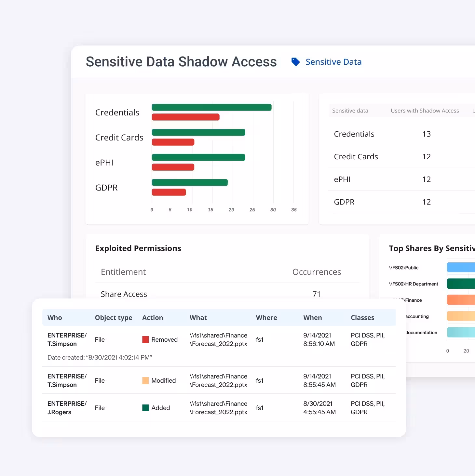Screen dimensions: 475x476
Task: Click the green Added action swatch
Action: pyautogui.click(x=145, y=408)
